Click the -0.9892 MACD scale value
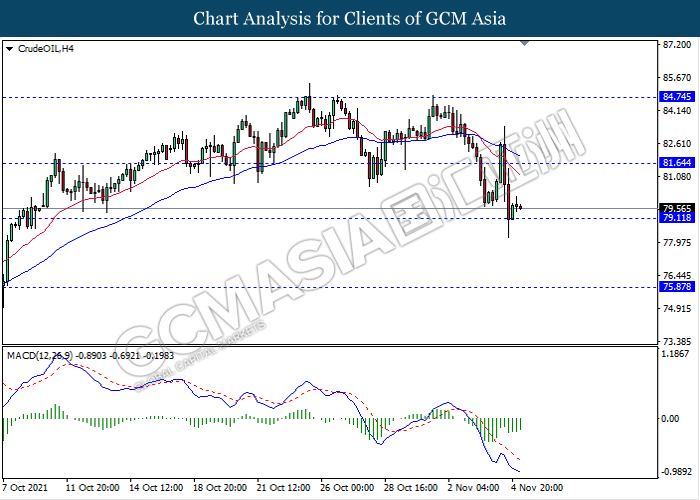Screen dimensions: 700x500 point(675,472)
